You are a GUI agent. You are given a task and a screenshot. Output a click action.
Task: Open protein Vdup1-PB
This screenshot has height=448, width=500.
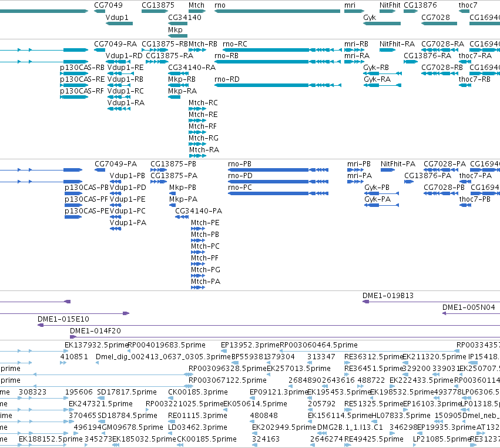(127, 176)
